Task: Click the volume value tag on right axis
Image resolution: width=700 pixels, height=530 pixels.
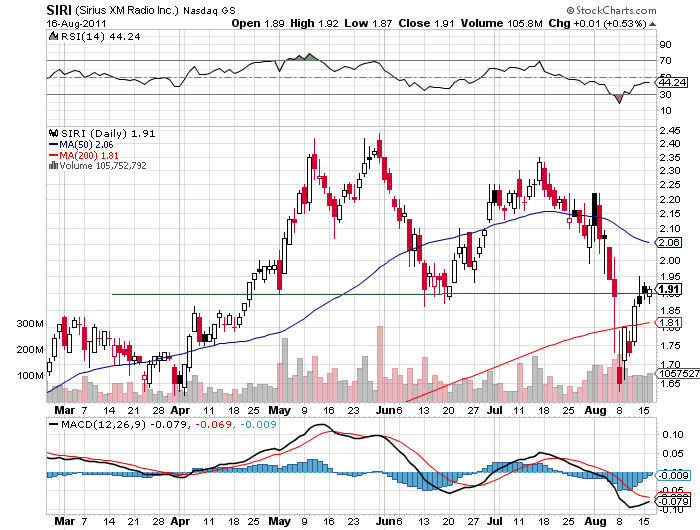Action: click(677, 373)
